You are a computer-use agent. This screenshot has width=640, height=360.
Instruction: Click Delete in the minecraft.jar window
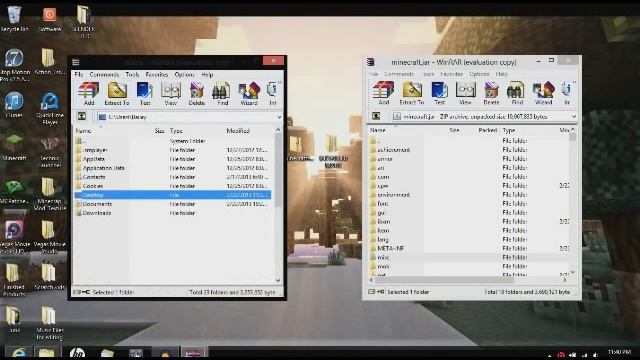(491, 93)
